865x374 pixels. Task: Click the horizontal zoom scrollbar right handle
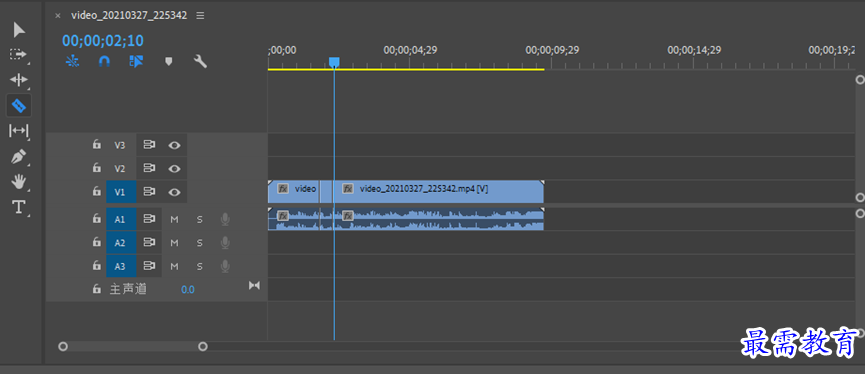pyautogui.click(x=203, y=346)
